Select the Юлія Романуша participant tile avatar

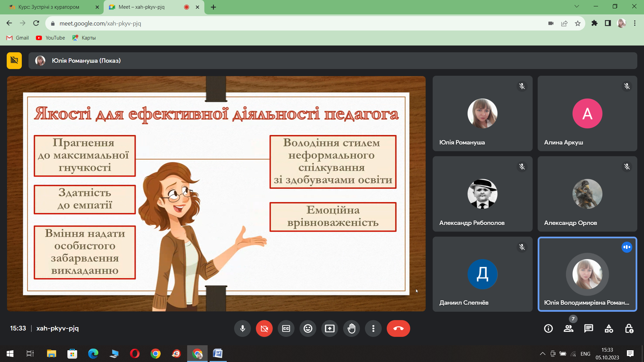(x=482, y=113)
